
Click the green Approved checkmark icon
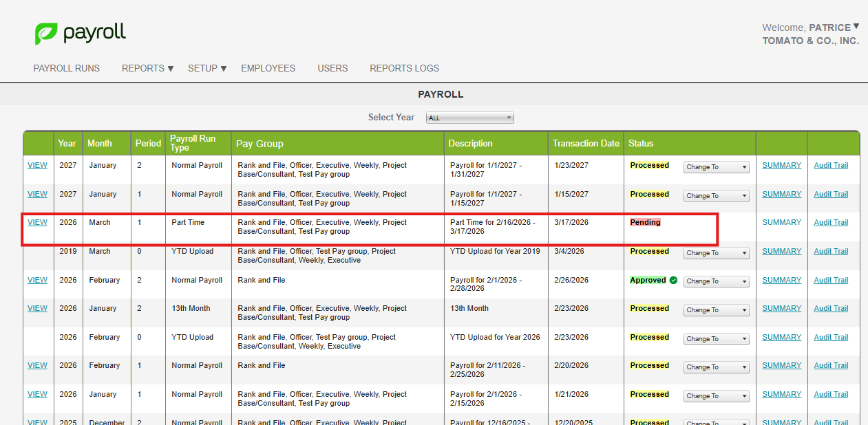(x=673, y=280)
